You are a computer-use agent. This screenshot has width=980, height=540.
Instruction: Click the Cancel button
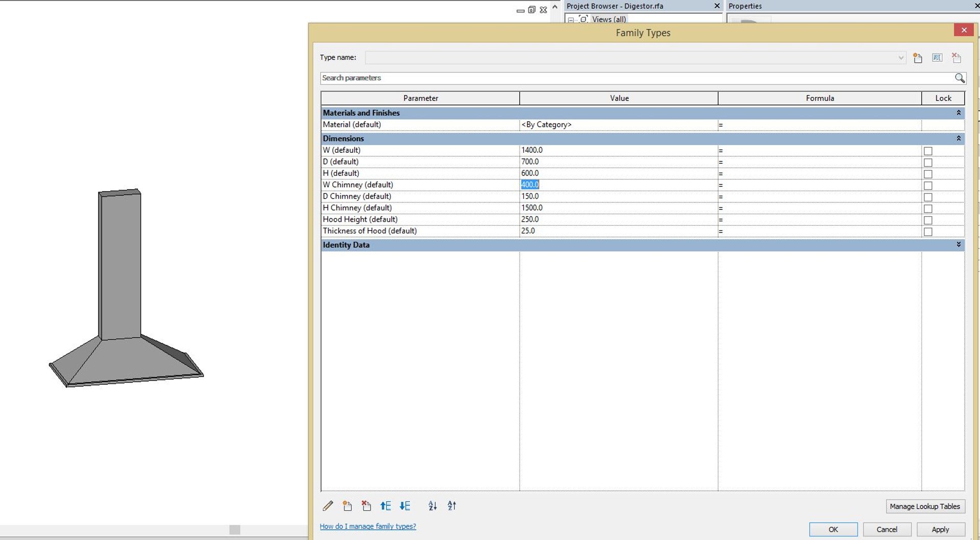[887, 529]
